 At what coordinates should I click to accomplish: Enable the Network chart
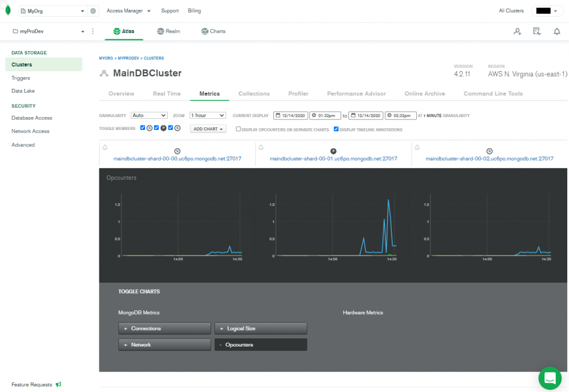click(x=164, y=344)
